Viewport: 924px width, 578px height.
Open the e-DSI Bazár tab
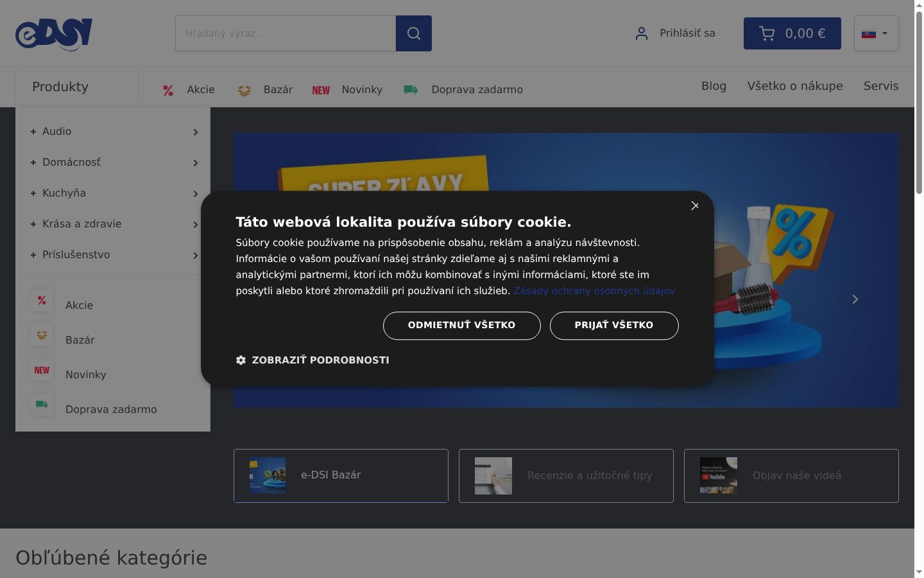pos(341,476)
